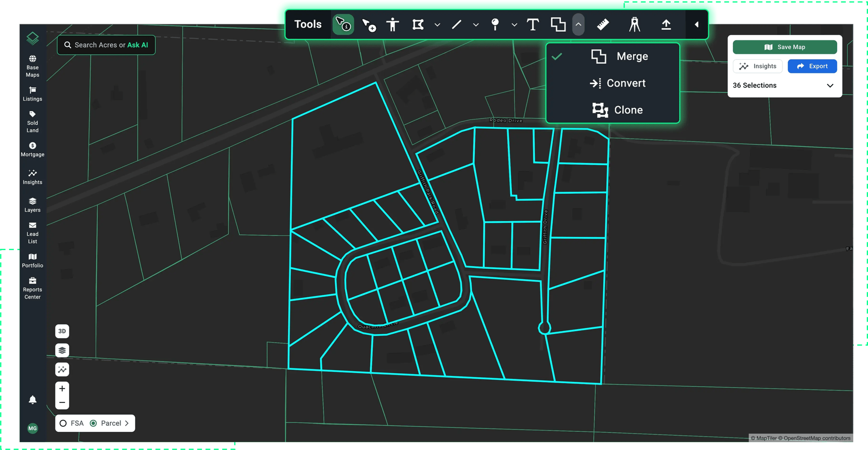The width and height of the screenshot is (868, 450).
Task: Toggle the 3D map view
Action: [62, 331]
